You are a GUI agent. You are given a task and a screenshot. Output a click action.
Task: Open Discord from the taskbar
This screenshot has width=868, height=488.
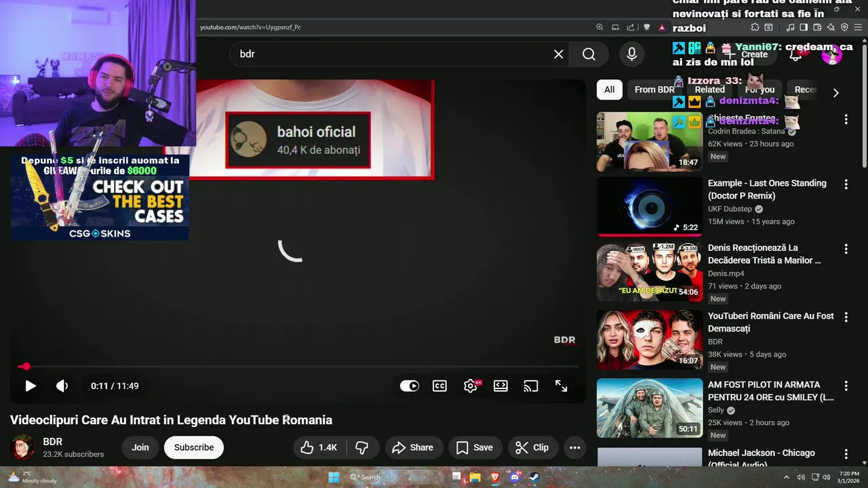(515, 477)
